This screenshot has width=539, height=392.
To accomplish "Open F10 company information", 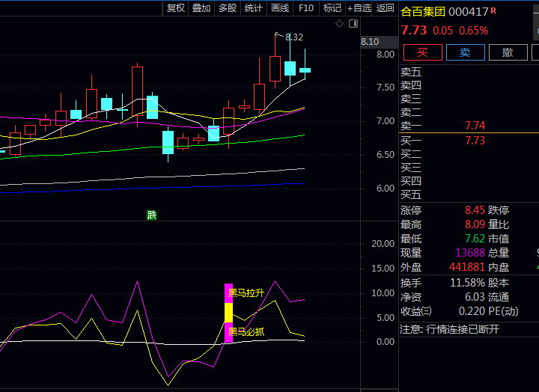I will [x=305, y=8].
